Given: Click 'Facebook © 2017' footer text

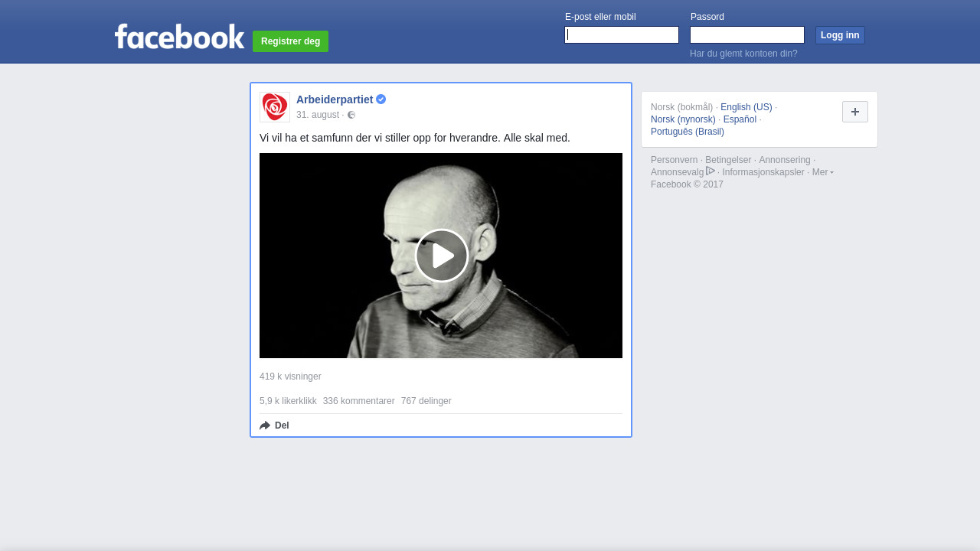Looking at the screenshot, I should (687, 184).
